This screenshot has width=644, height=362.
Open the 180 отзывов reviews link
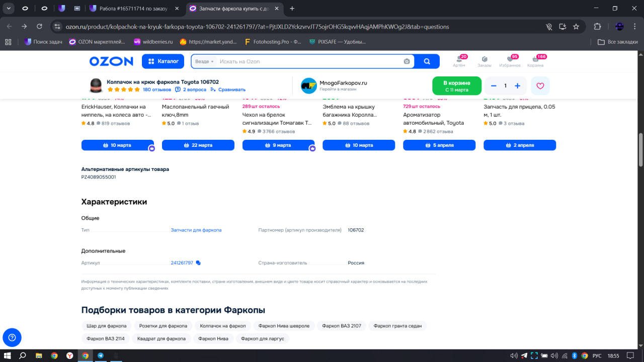157,89
